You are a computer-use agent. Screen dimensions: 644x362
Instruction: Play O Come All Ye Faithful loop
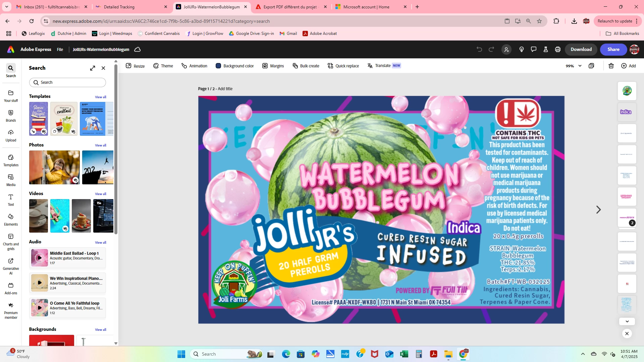[x=40, y=308]
